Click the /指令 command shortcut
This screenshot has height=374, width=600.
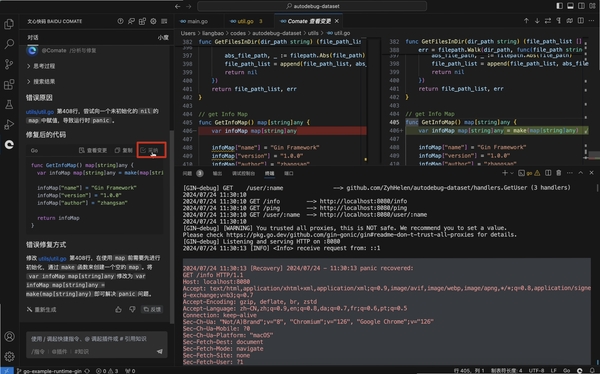click(38, 351)
